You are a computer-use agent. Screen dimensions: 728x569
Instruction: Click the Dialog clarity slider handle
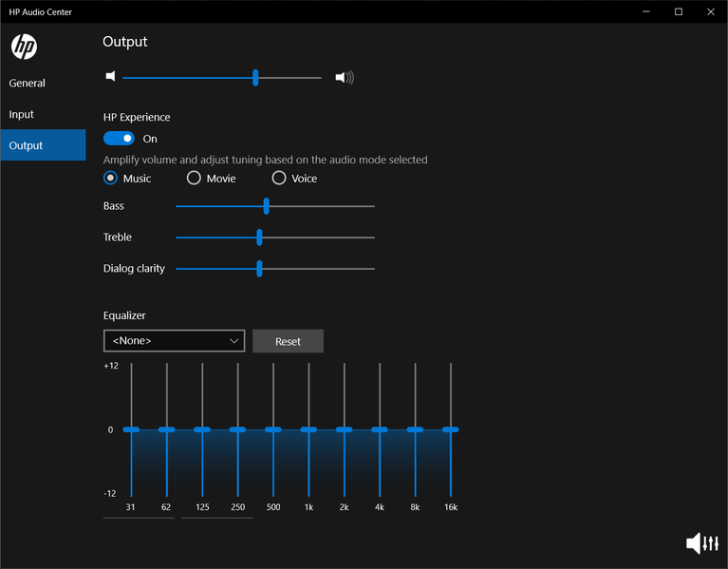click(x=259, y=269)
